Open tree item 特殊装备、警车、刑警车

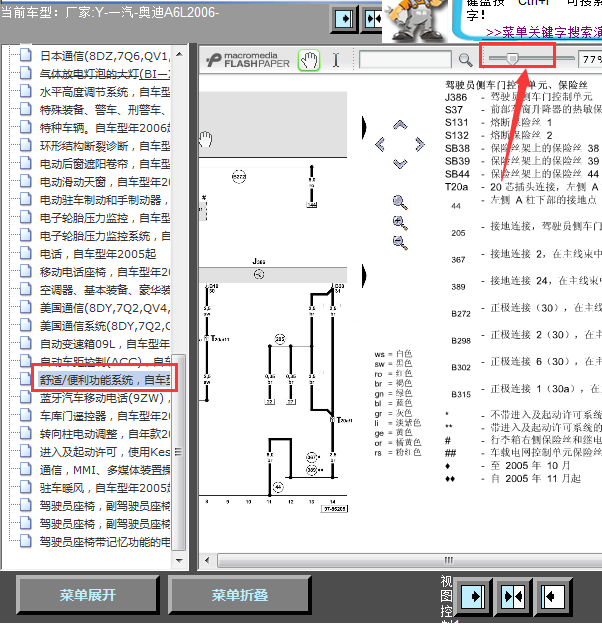[105, 110]
